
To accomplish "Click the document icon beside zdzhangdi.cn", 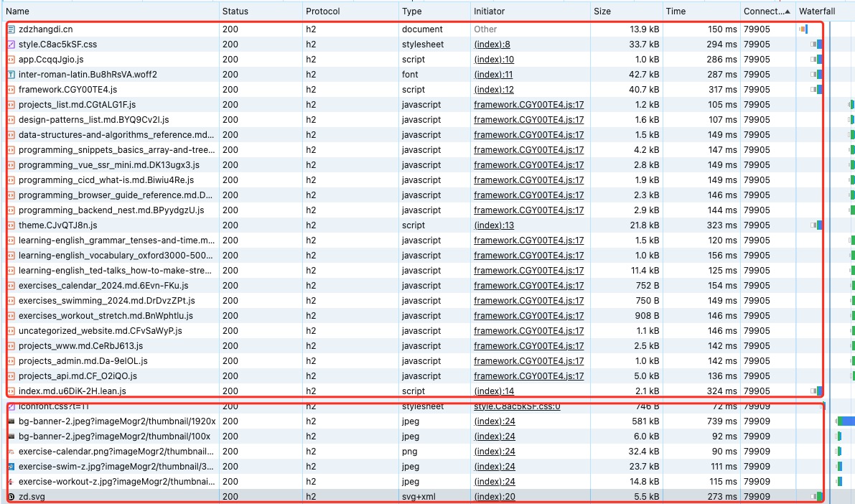I will [x=11, y=29].
